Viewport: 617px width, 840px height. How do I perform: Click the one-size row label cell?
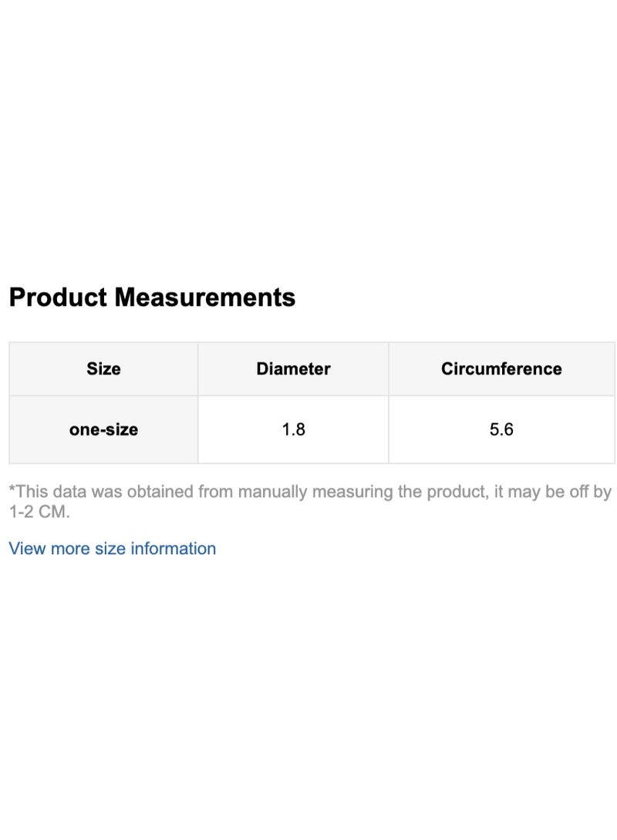tap(103, 429)
